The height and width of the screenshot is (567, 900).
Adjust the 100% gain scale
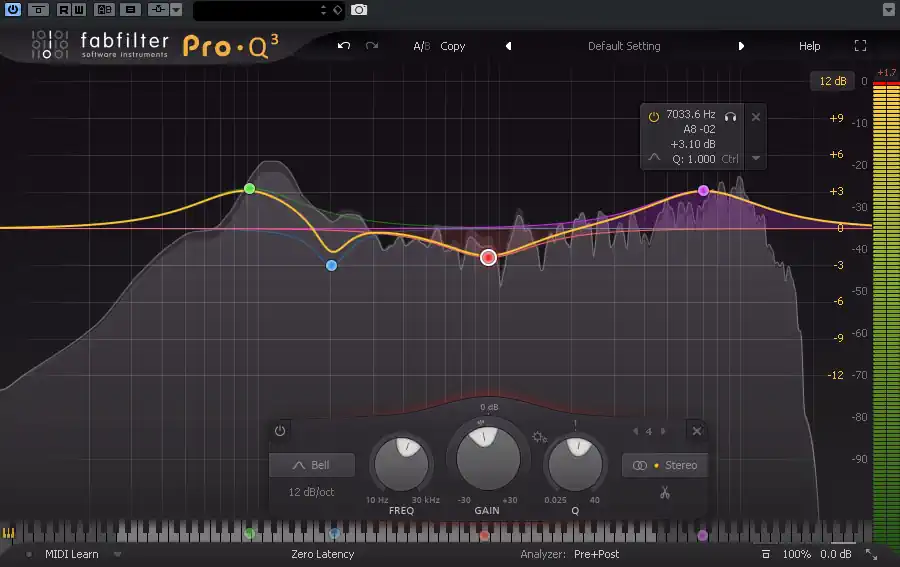click(x=797, y=554)
